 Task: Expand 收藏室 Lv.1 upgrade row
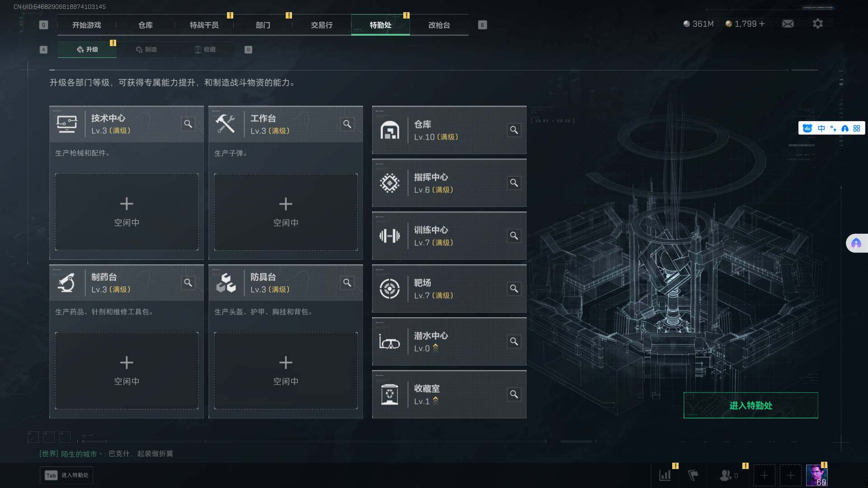449,394
